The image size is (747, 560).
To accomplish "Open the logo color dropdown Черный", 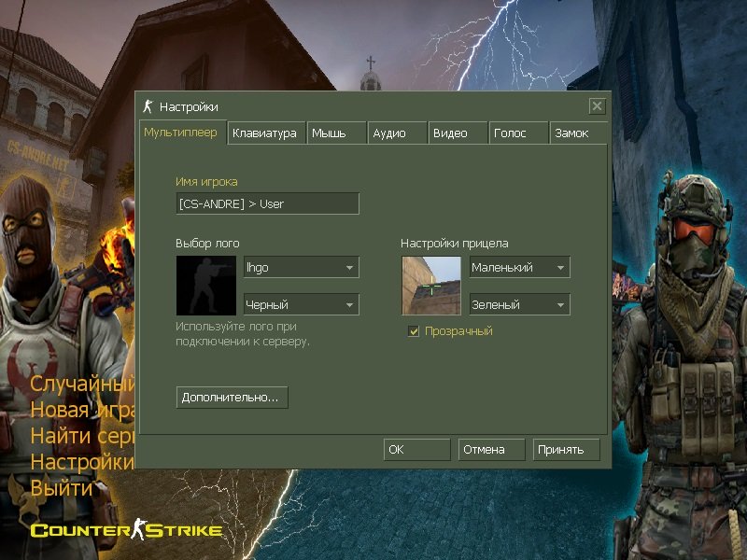I will click(301, 304).
